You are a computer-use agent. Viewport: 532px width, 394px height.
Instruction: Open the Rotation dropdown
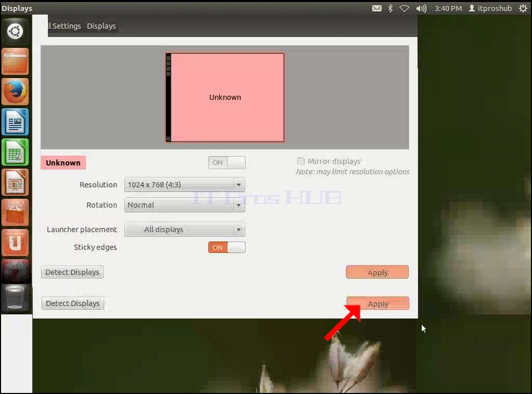(x=185, y=206)
